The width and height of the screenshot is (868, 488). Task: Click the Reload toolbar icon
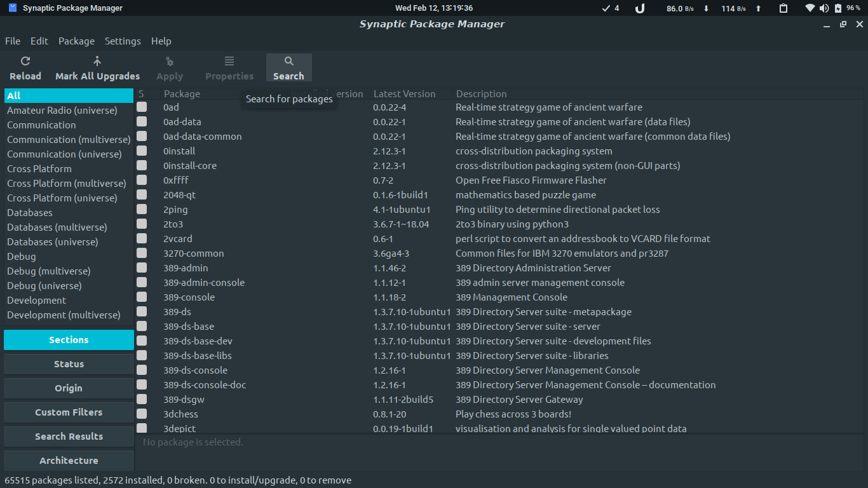[x=25, y=61]
